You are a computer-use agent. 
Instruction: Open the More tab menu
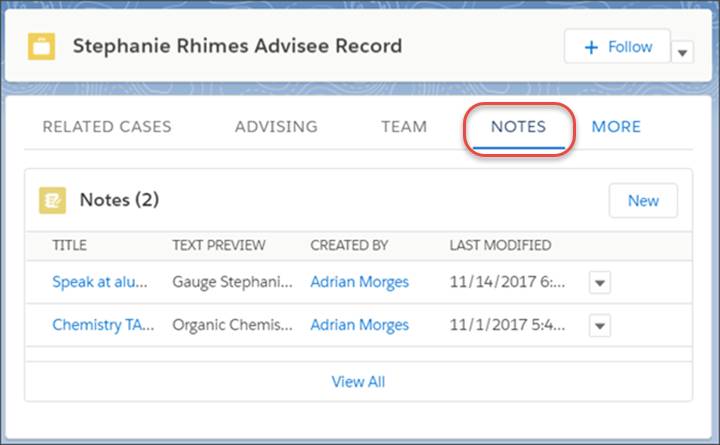(616, 126)
